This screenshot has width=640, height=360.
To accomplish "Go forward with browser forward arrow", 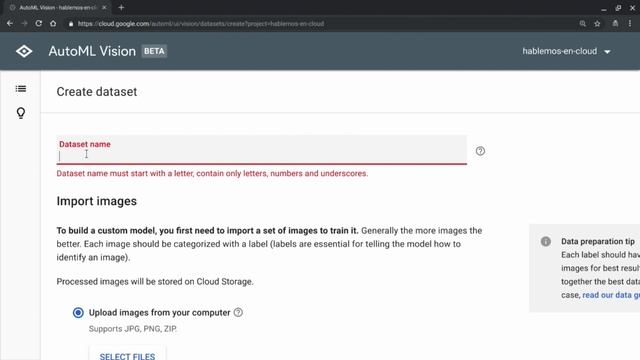I will [x=24, y=24].
